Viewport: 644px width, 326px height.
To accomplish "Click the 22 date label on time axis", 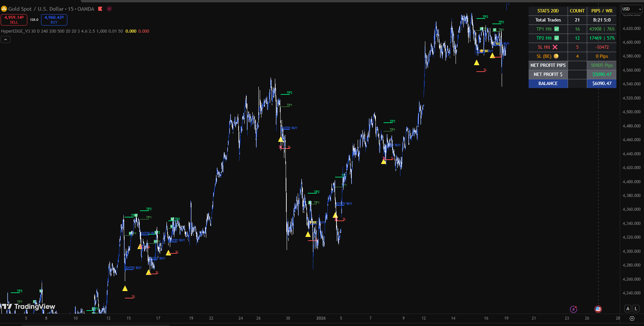I will [x=211, y=318].
